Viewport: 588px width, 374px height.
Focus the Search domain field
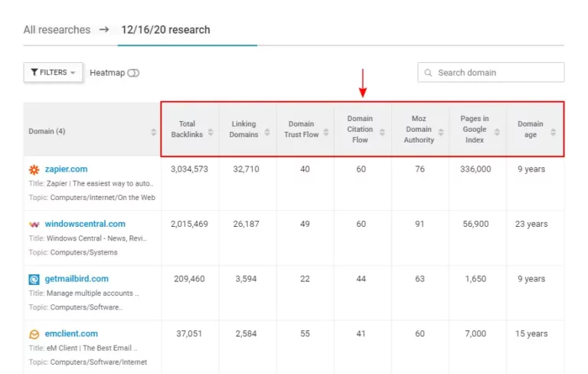[491, 72]
